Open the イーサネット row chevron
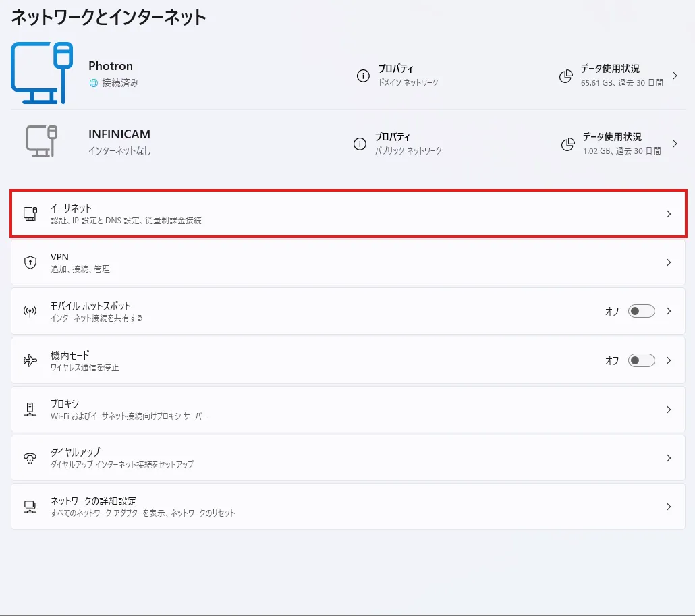Viewport: 695px width, 616px height. click(x=669, y=214)
